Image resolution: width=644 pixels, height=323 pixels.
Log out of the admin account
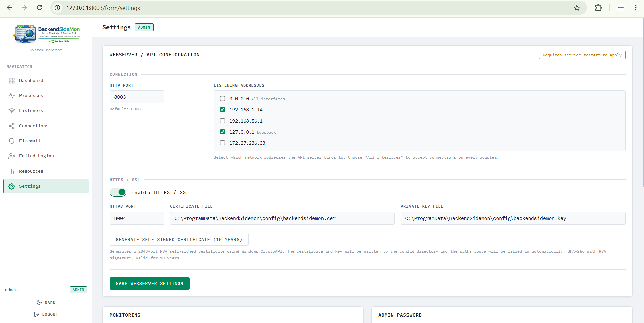[46, 314]
